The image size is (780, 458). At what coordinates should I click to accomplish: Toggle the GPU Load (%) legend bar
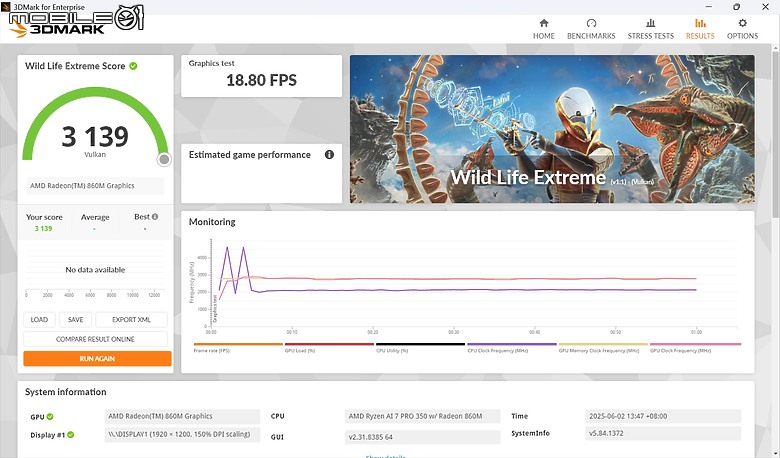tap(329, 344)
